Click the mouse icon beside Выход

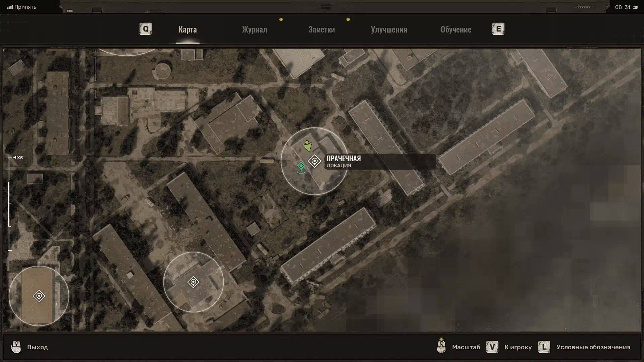16,347
